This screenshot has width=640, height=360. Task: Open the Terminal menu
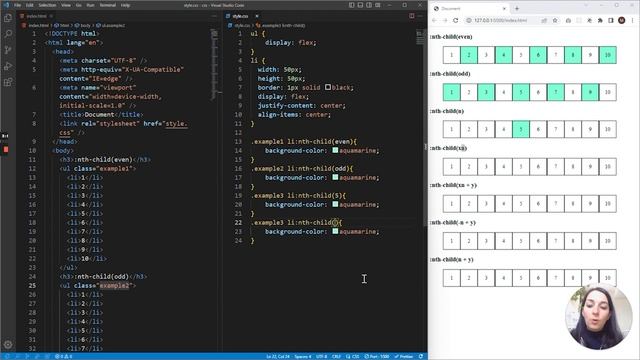[108, 5]
